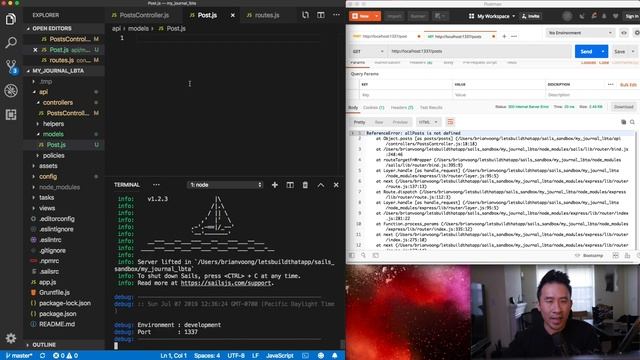Open Save button dropdown arrow
The width and height of the screenshot is (640, 360).
[633, 51]
